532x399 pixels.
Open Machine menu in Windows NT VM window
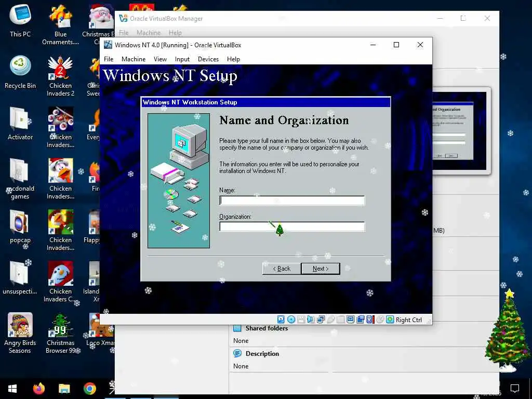pyautogui.click(x=134, y=59)
